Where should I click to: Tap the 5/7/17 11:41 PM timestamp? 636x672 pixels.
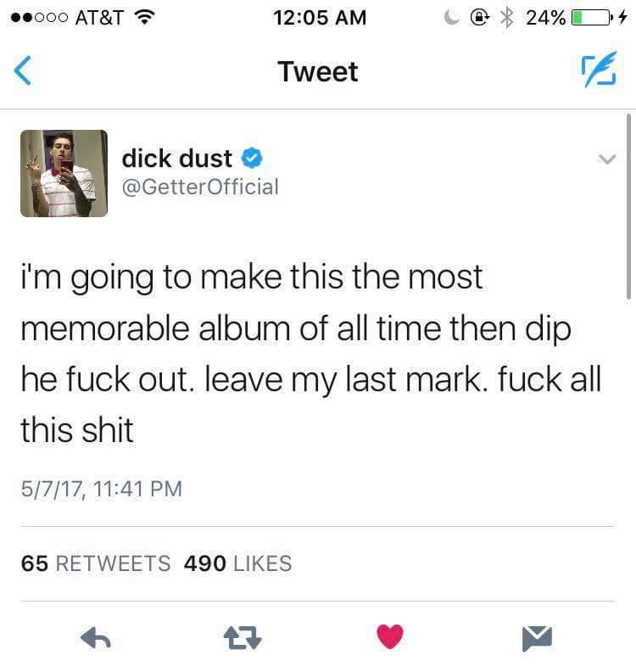(x=102, y=489)
